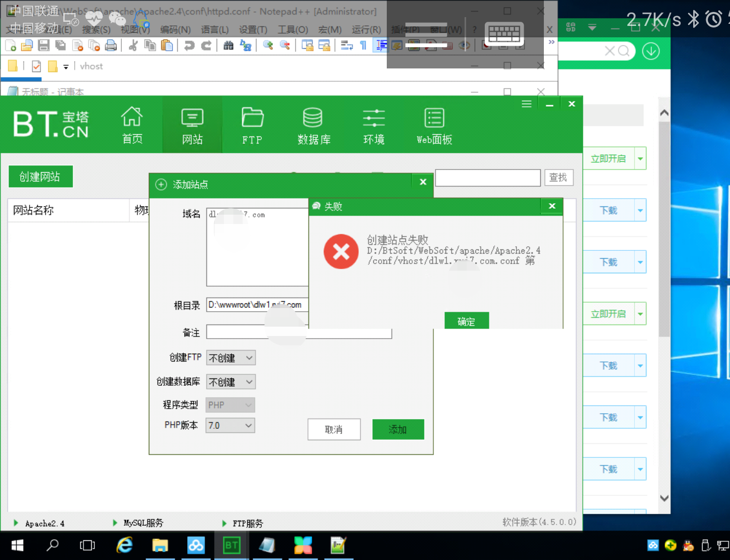Click Notepad++ Paste toolbar icon
The image size is (730, 560).
tap(167, 46)
